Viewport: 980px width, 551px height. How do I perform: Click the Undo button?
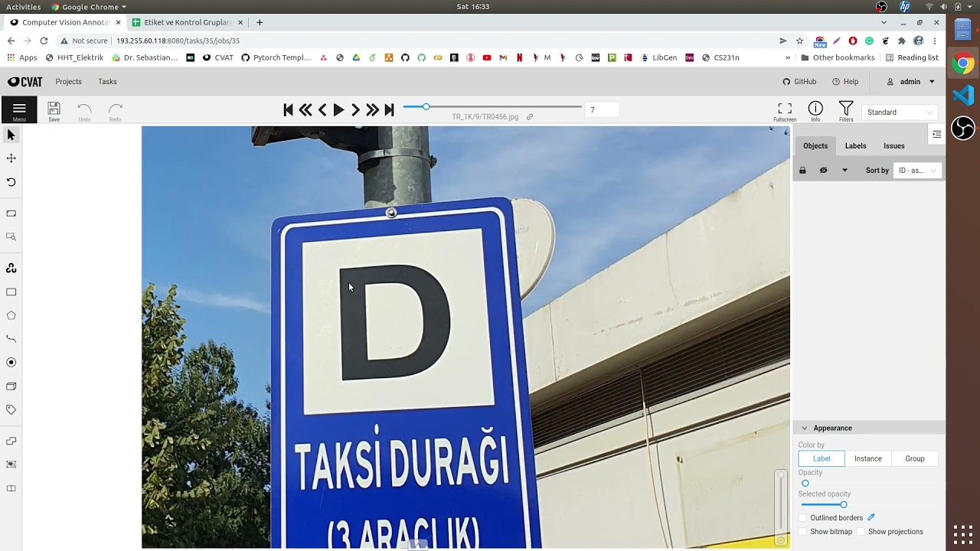(x=84, y=111)
